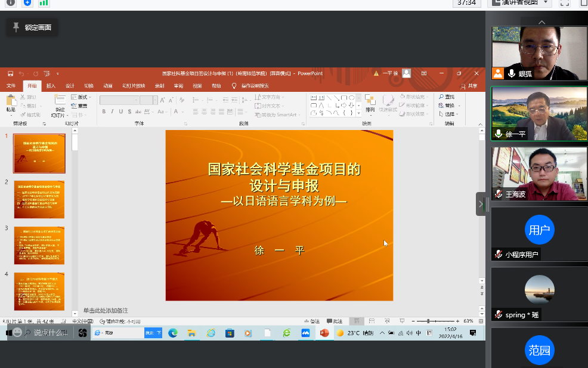Click the 共享 share button

(x=469, y=86)
